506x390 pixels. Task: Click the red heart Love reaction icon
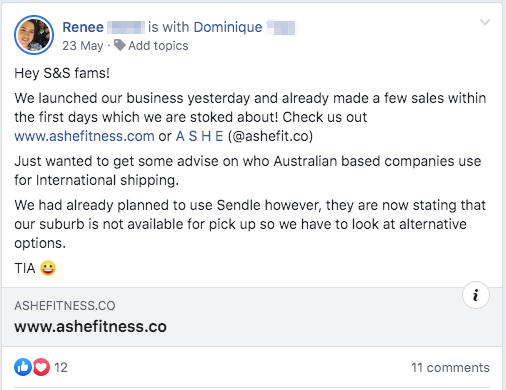pyautogui.click(x=41, y=367)
